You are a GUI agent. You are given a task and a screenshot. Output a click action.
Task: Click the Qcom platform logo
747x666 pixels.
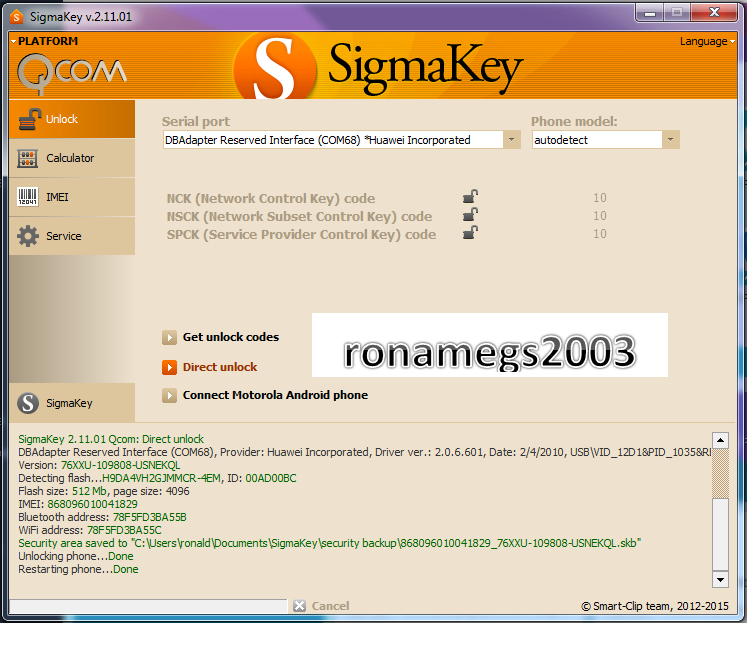pos(72,73)
